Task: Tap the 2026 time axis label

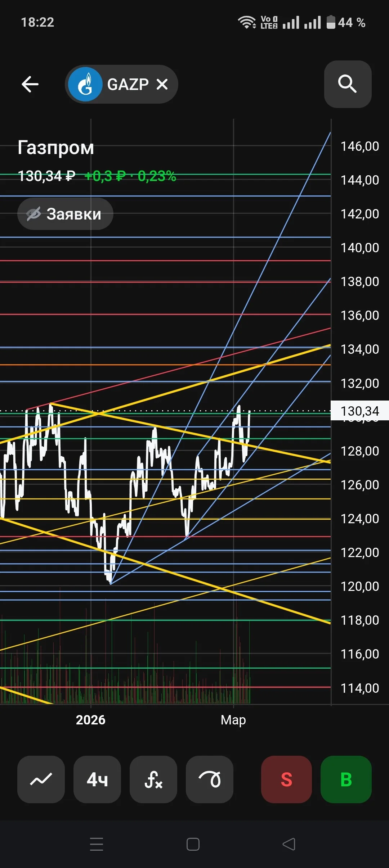Action: [91, 720]
